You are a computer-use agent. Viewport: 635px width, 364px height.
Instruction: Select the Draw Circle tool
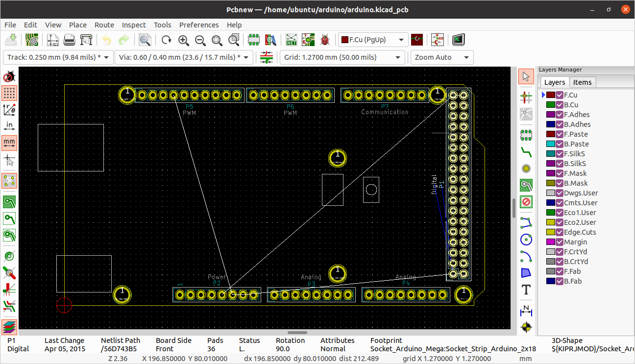526,239
